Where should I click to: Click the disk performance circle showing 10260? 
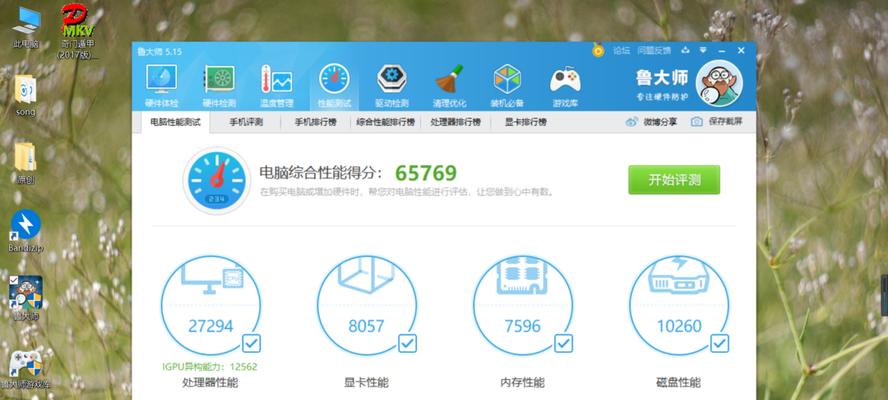pos(678,305)
